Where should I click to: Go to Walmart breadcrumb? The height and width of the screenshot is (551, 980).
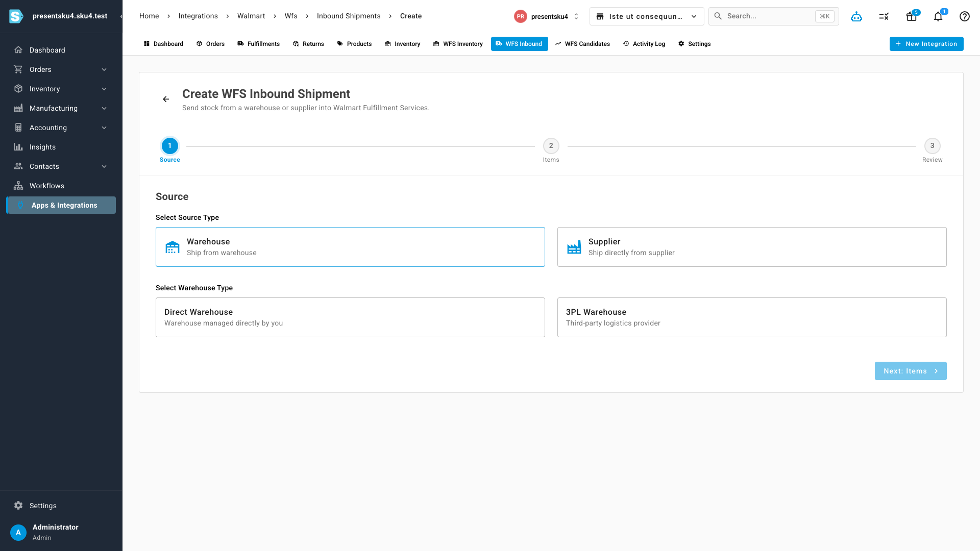[251, 16]
